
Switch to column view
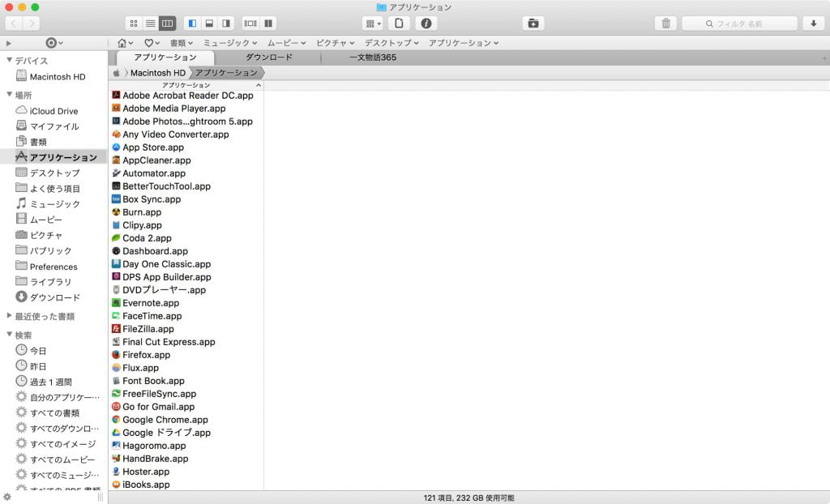(167, 23)
